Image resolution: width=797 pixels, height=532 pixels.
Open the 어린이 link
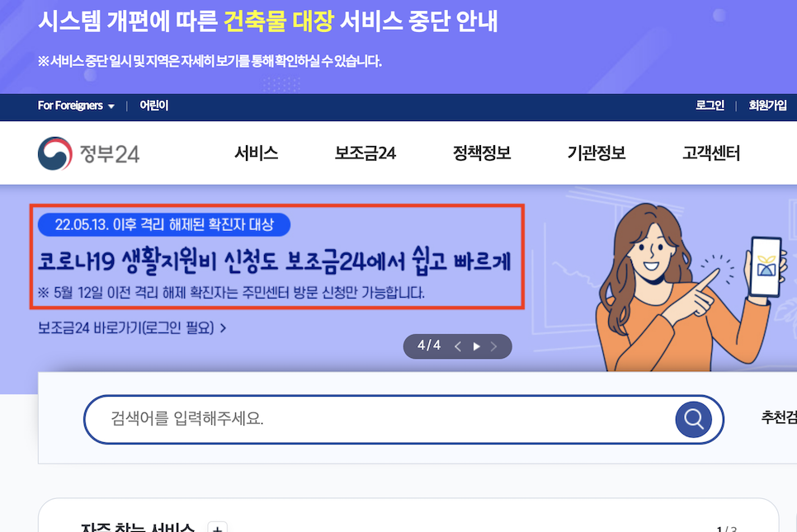coord(154,106)
